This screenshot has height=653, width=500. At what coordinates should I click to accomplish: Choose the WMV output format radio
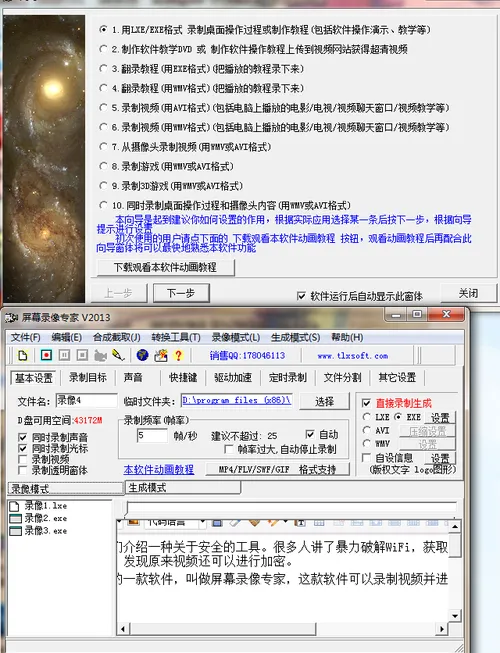tap(367, 443)
